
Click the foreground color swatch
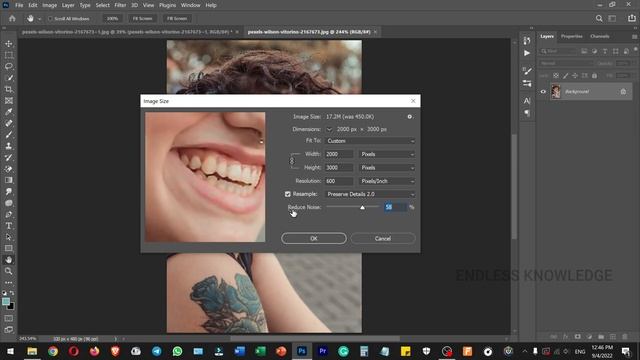pyautogui.click(x=6, y=302)
